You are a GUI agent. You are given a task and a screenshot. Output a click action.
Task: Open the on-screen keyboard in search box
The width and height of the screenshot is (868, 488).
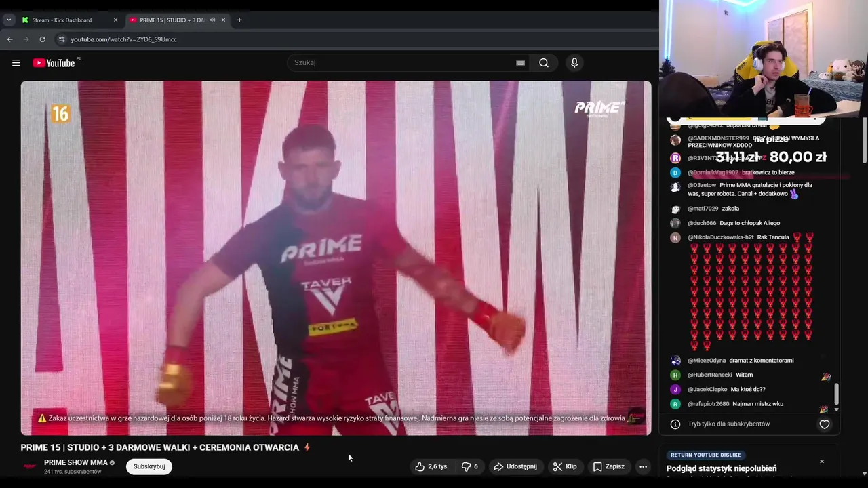[x=520, y=62]
